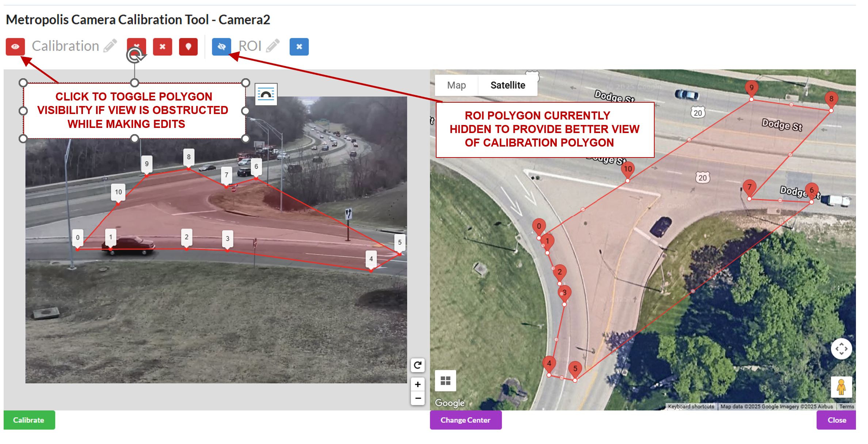Click the pencil icon next to Calibration
Image resolution: width=868 pixels, height=444 pixels.
pyautogui.click(x=110, y=46)
